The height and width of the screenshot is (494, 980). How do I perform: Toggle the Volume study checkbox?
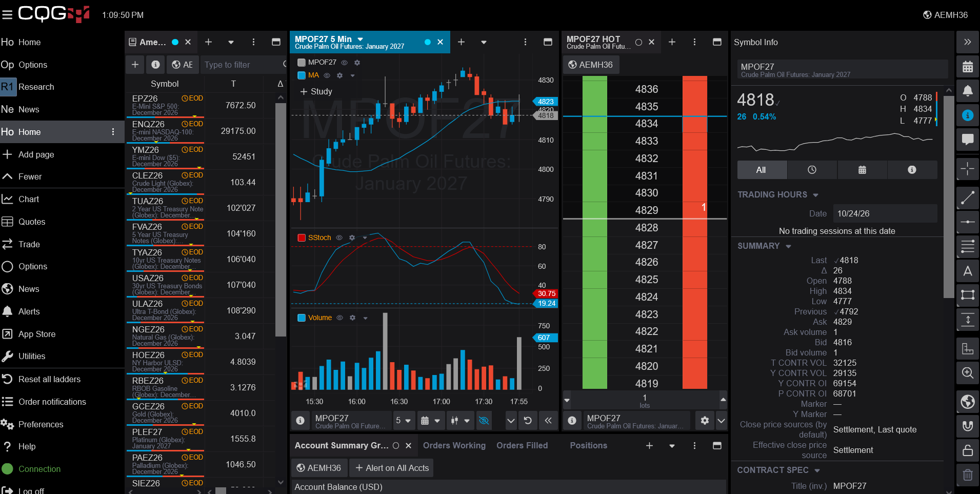tap(302, 318)
